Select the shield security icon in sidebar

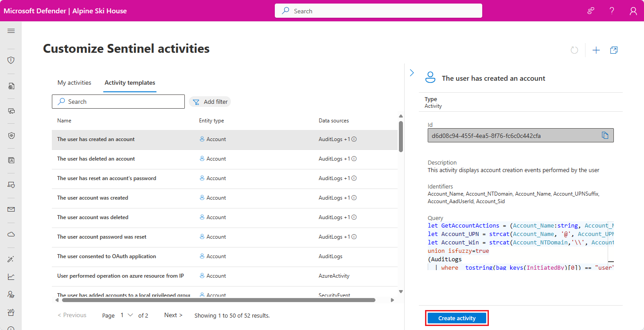tap(11, 60)
